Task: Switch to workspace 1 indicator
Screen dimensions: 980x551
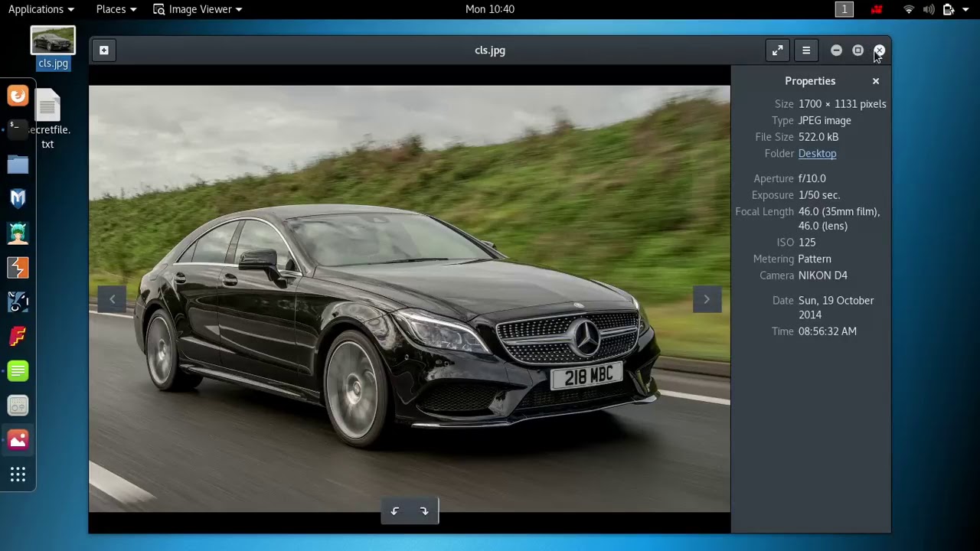Action: pos(844,9)
